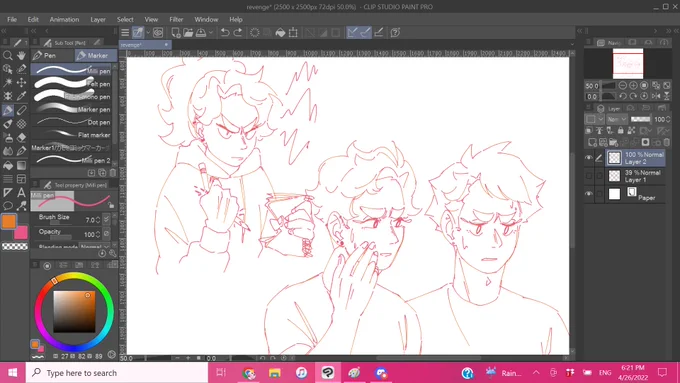The image size is (680, 383).
Task: Select the Balloon tool
Action: pyautogui.click(x=8, y=206)
